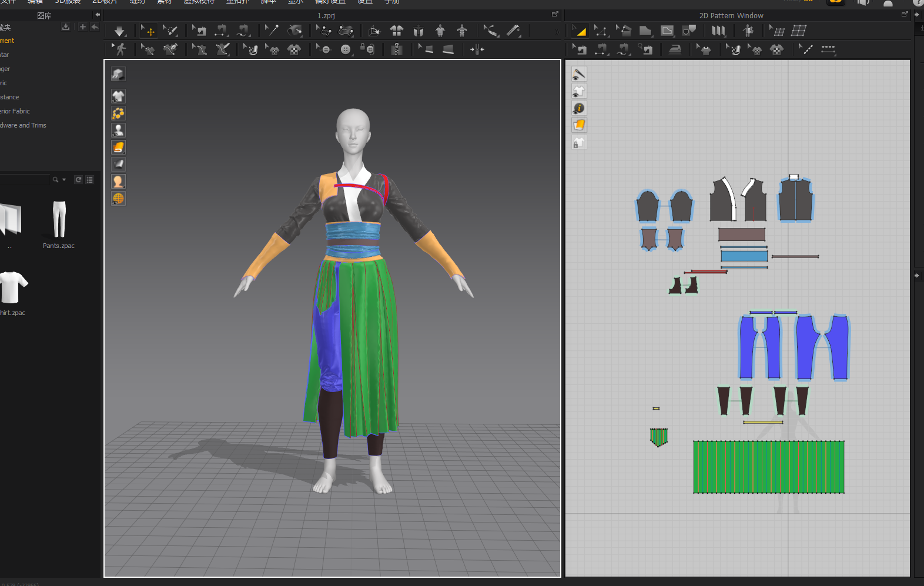This screenshot has height=586, width=924.
Task: Select Internal Polygon tool in 2D toolbar
Action: [x=667, y=31]
